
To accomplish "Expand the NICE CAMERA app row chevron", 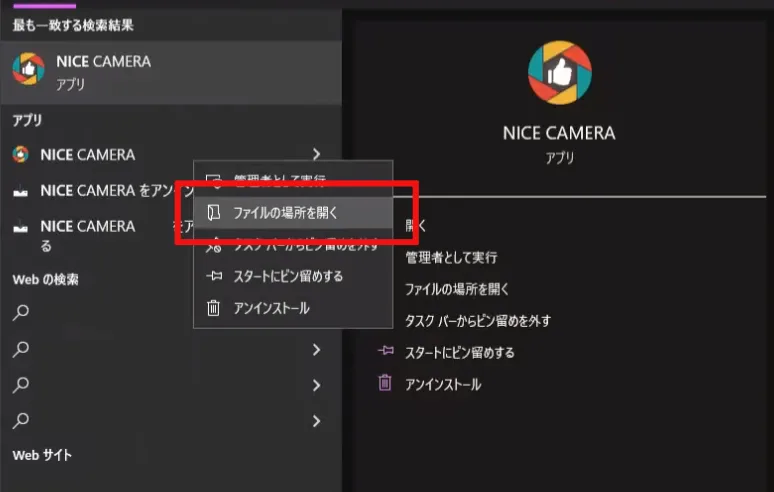I will pos(316,154).
